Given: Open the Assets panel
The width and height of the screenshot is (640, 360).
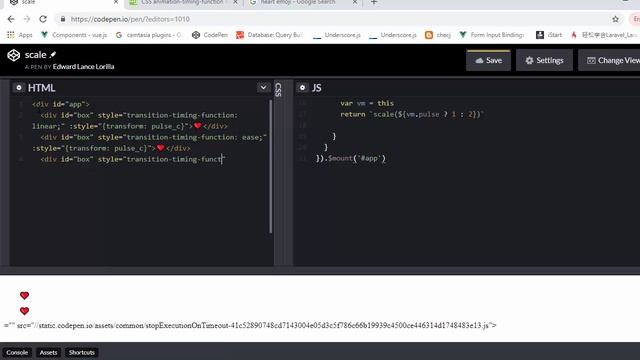Looking at the screenshot, I should pos(48,352).
